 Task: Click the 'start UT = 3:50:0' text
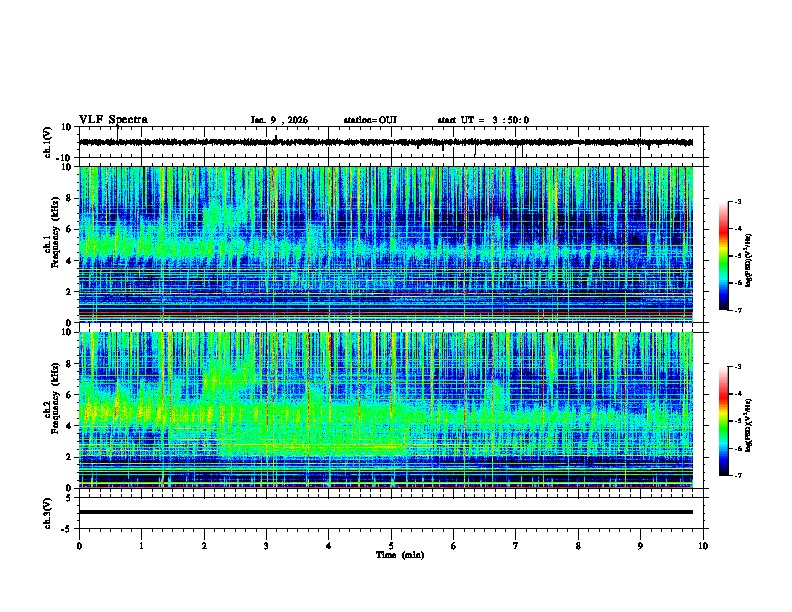[x=483, y=120]
